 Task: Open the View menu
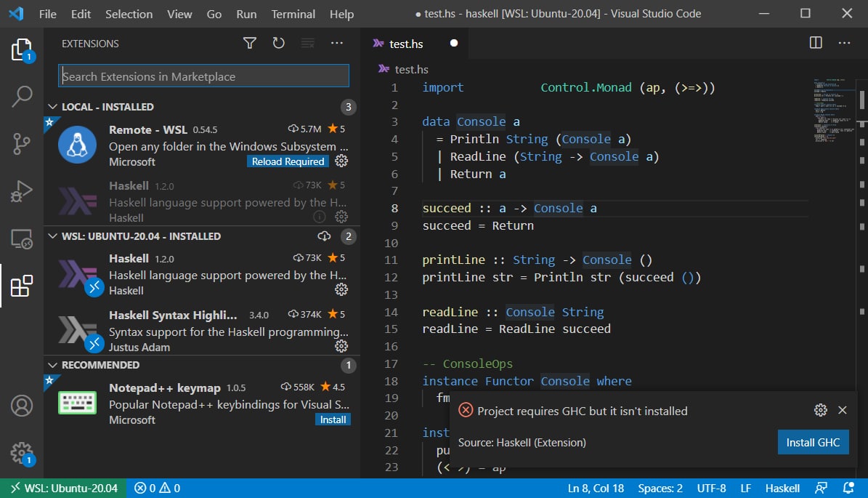pos(179,14)
